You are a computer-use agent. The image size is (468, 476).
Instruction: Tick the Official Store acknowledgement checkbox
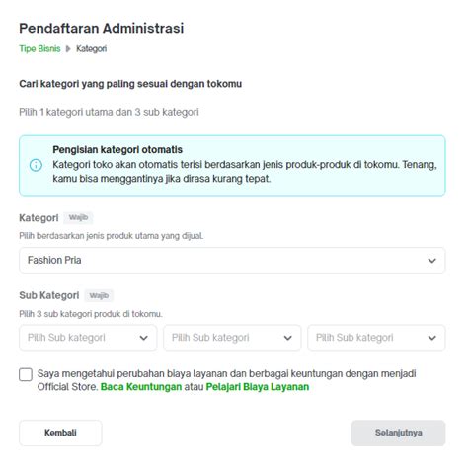[26, 374]
